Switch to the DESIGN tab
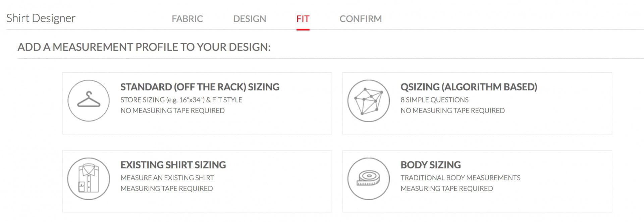Image resolution: width=644 pixels, height=222 pixels. point(250,19)
